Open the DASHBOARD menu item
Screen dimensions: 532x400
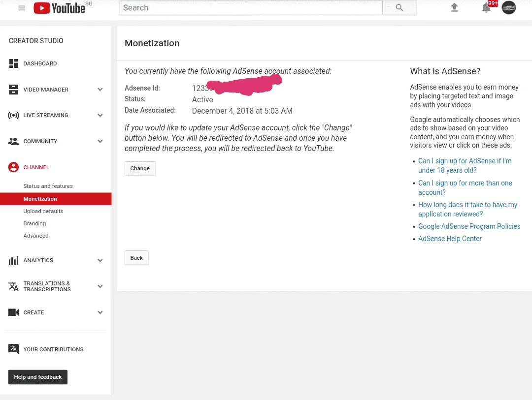pyautogui.click(x=40, y=63)
